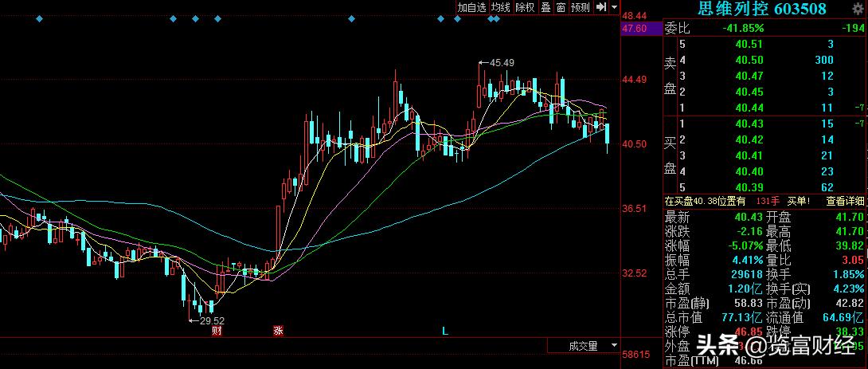Image resolution: width=868 pixels, height=369 pixels.
Task: Click the 最低 value 39.82
Action: 850,245
